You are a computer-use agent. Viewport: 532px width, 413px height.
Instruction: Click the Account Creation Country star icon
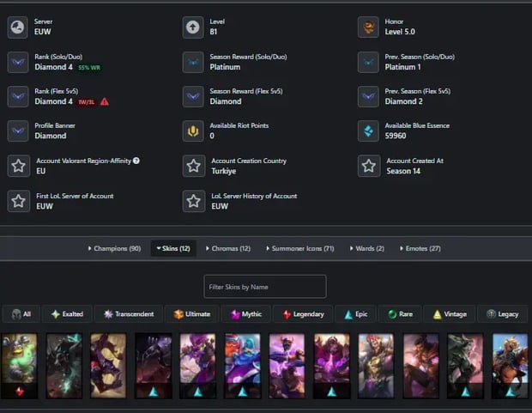pos(193,167)
